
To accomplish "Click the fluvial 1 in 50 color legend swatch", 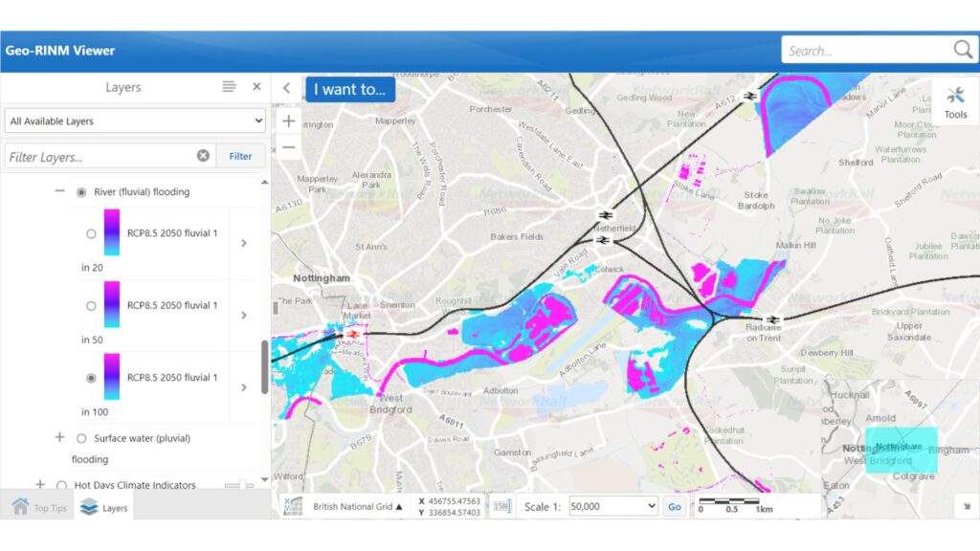I will pos(112,304).
